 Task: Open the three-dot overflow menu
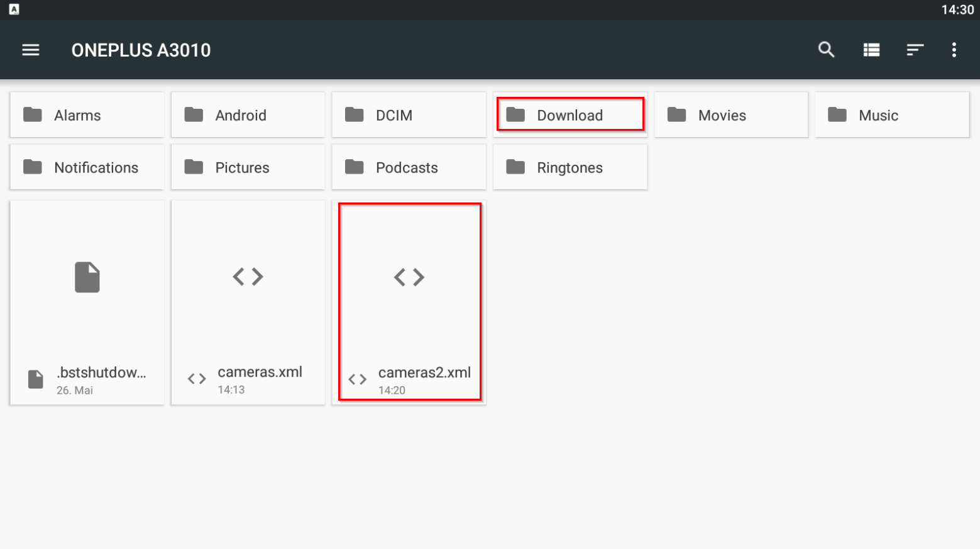tap(954, 50)
